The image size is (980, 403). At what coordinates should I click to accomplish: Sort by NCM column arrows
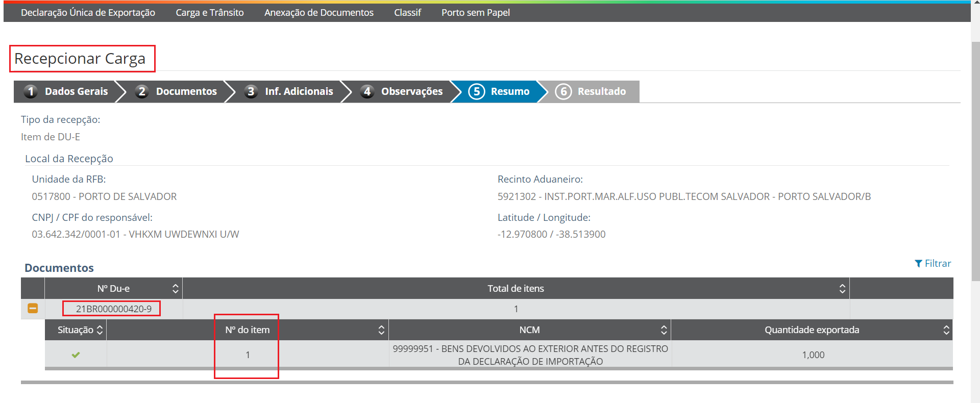pyautogui.click(x=664, y=330)
